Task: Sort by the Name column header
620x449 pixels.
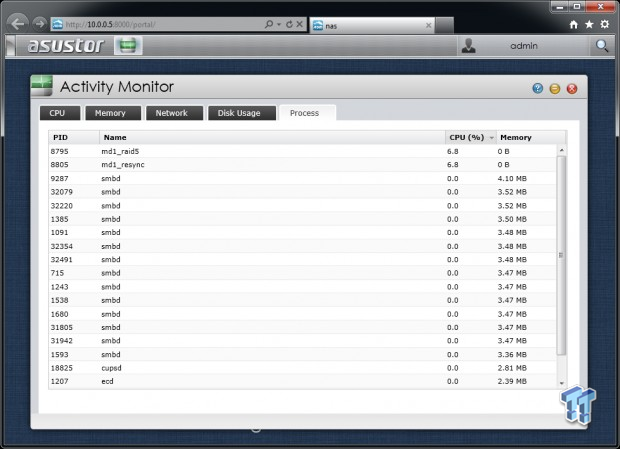Action: click(272, 138)
